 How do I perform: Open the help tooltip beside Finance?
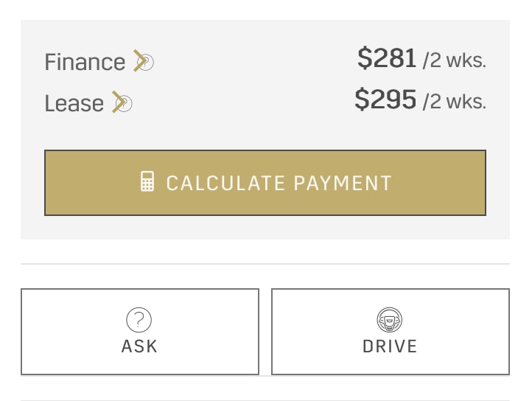click(147, 63)
